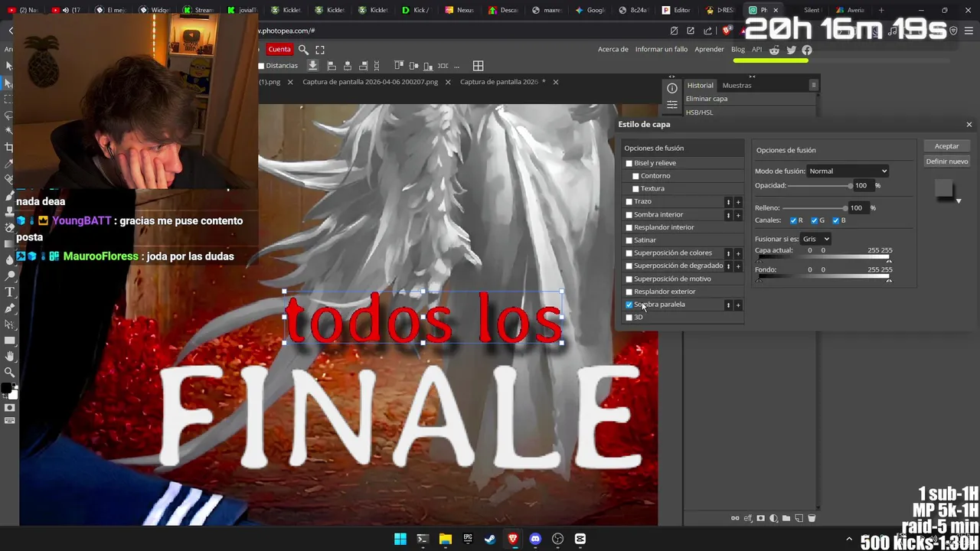Click the Windows Start button

point(400,539)
